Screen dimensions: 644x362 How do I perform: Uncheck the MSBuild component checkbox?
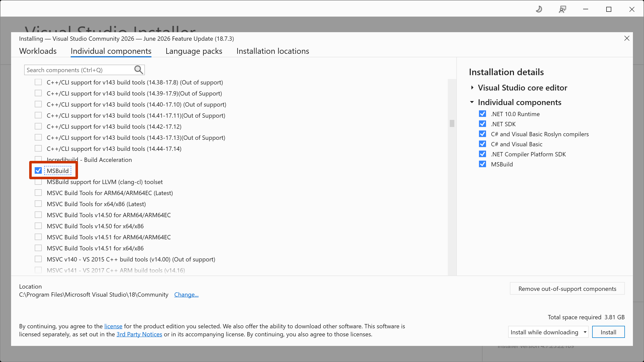[x=38, y=171]
